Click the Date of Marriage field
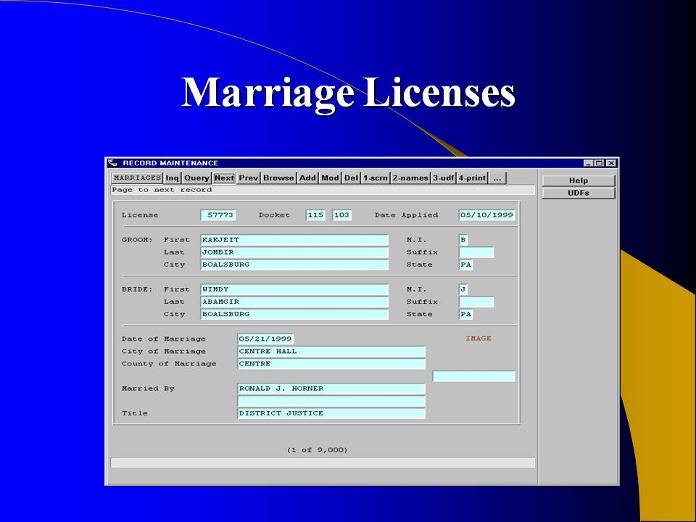The height and width of the screenshot is (522, 696). (265, 339)
